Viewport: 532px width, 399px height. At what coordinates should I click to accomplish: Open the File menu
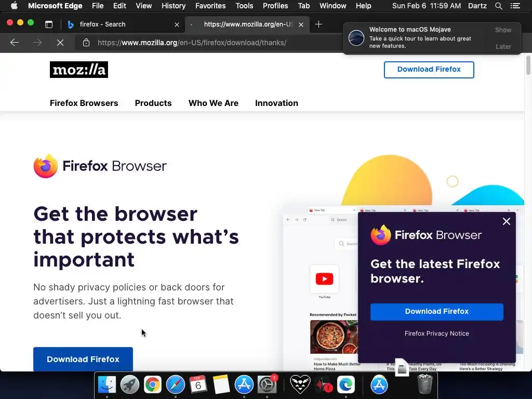click(98, 6)
